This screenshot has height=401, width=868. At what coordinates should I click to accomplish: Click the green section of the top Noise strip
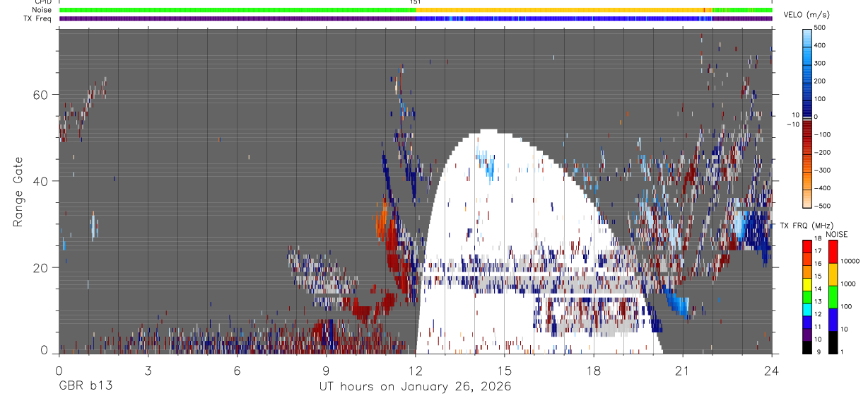coord(237,10)
